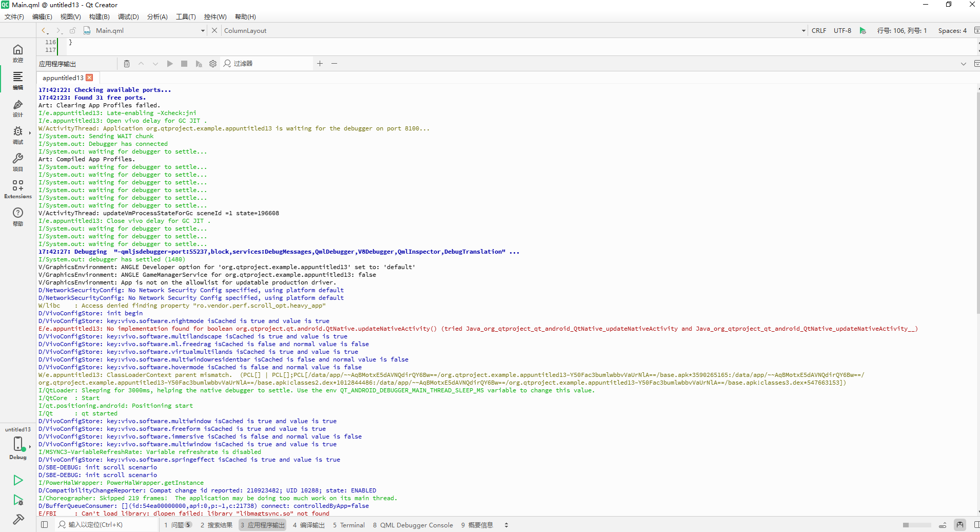Open the Welcome mode in the sidebar
The width and height of the screenshot is (980, 532).
(18, 53)
